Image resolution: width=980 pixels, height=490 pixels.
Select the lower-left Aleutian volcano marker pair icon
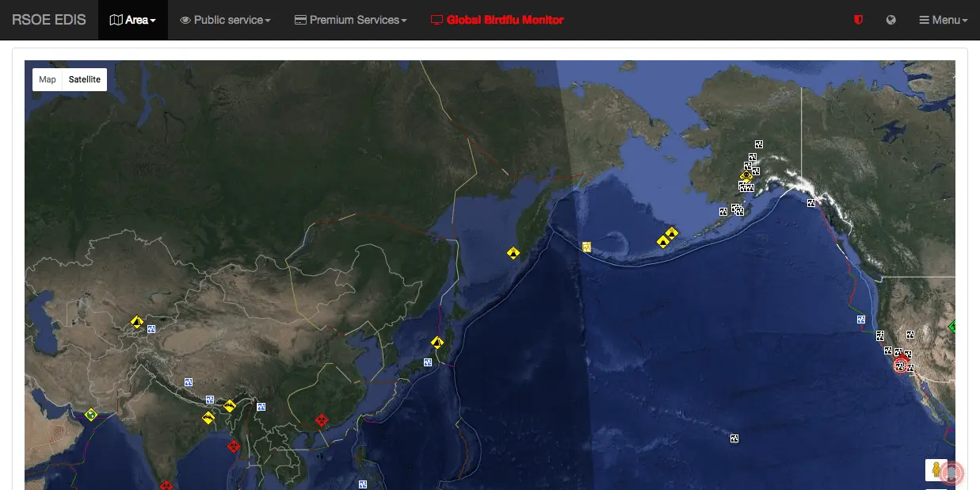pos(663,241)
